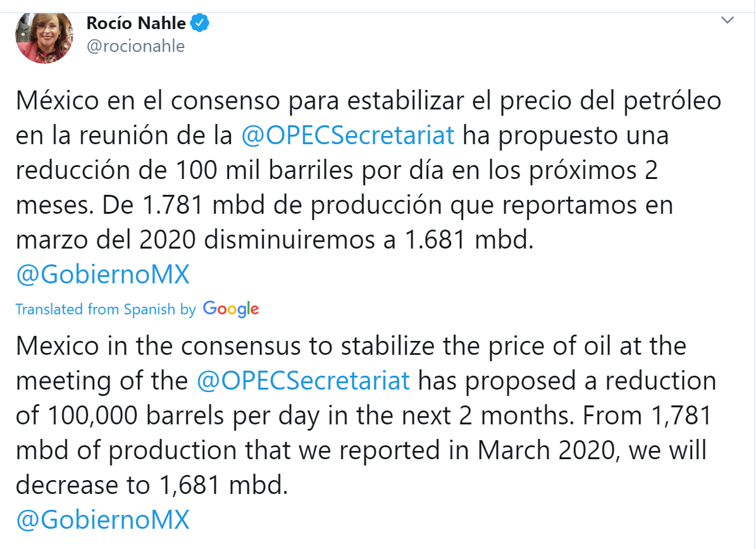Open @GobiernoMX mention in the Spanish tweet
The width and height of the screenshot is (756, 549).
click(102, 275)
